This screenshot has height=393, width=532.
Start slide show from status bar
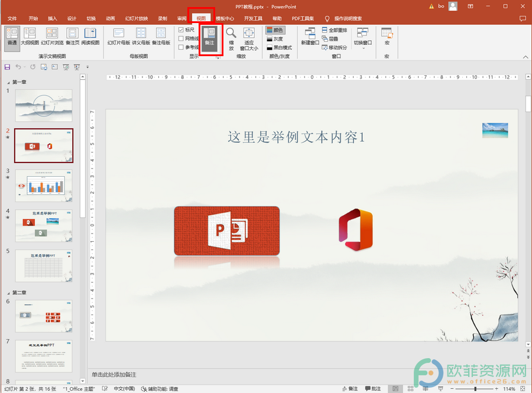pos(440,389)
